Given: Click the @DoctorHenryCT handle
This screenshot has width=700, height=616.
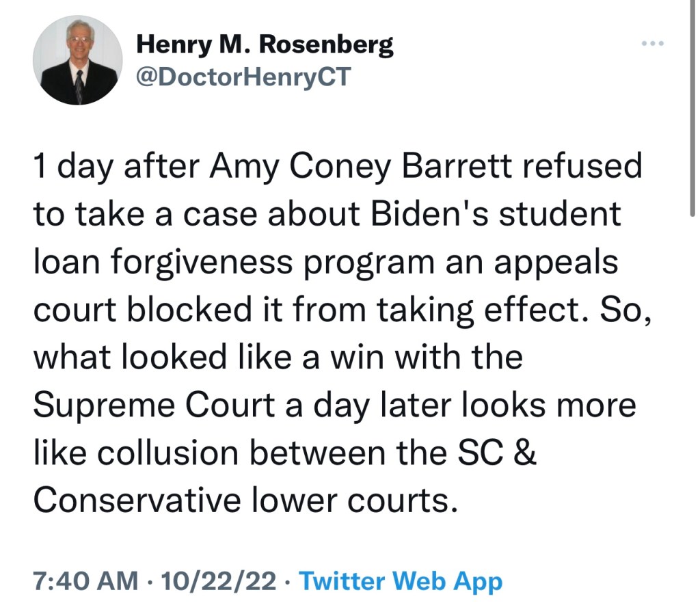Looking at the screenshot, I should pos(243,77).
